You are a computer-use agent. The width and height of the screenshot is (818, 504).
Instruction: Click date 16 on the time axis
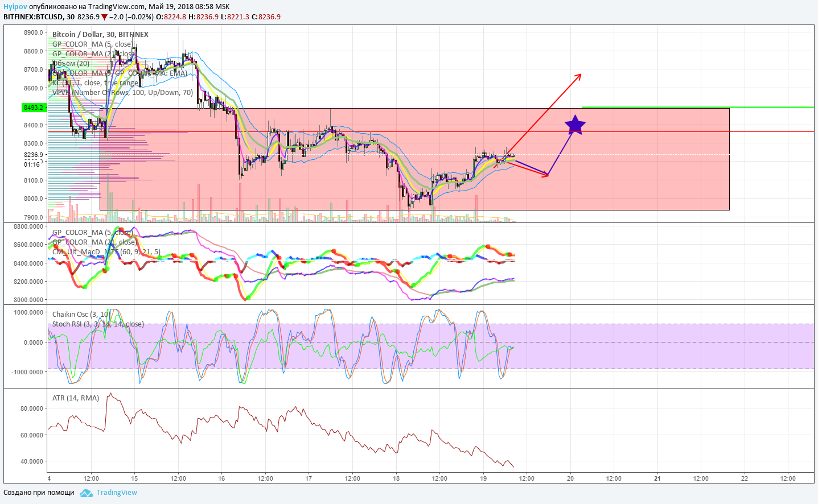221,478
